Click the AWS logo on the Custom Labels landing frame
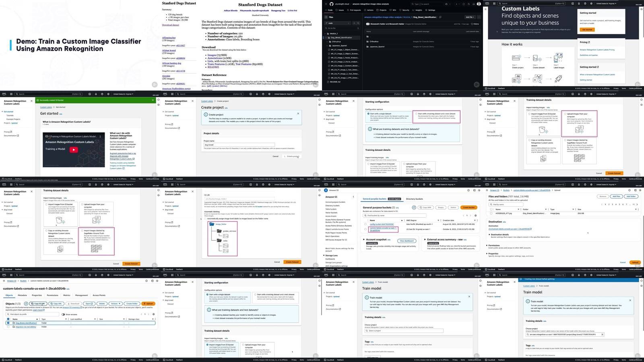Screen dimensions: 644x362 [487, 3]
